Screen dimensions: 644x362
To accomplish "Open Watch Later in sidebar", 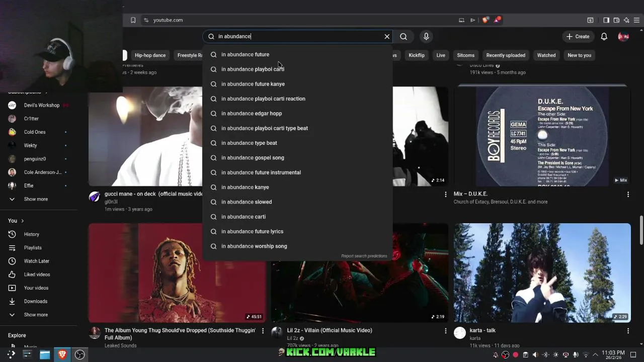I will point(39,261).
